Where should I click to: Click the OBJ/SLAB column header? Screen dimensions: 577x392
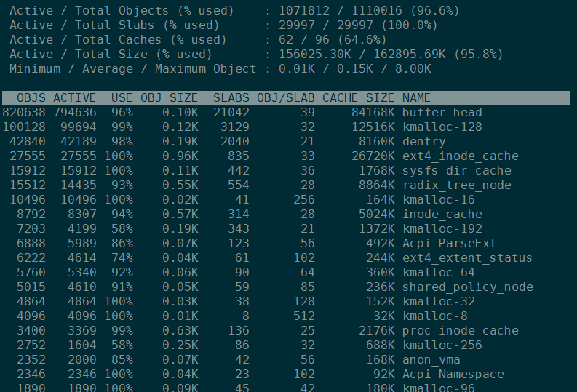pos(285,97)
